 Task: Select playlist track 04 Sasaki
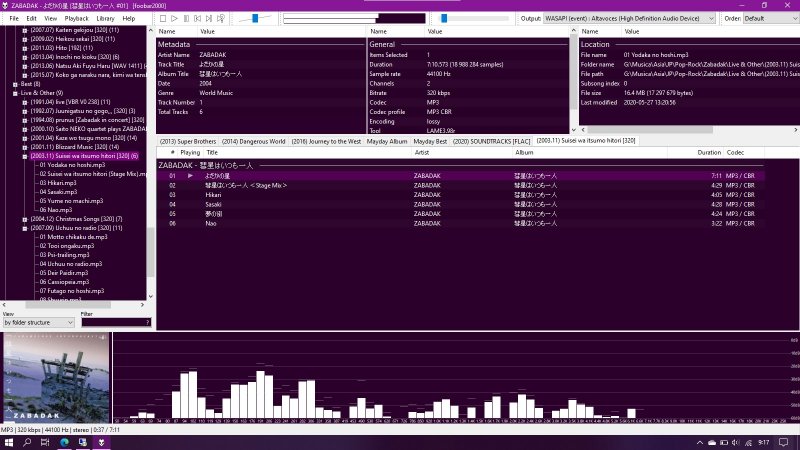pos(460,205)
